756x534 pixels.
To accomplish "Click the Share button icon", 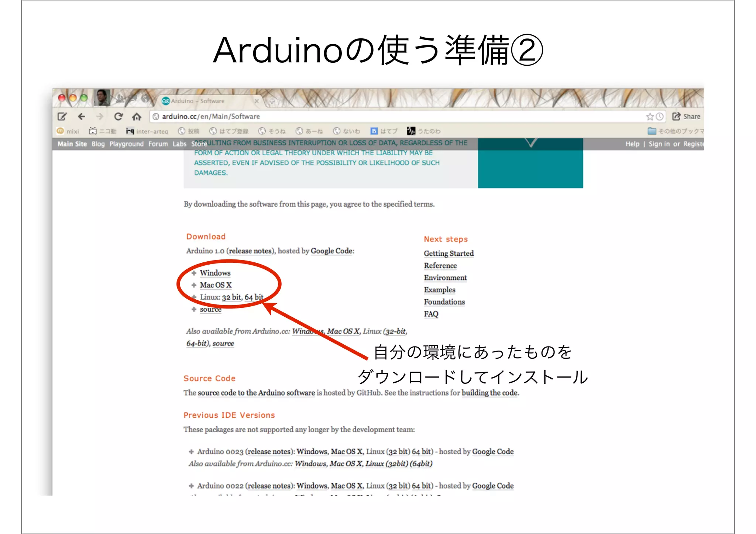I will [x=676, y=116].
